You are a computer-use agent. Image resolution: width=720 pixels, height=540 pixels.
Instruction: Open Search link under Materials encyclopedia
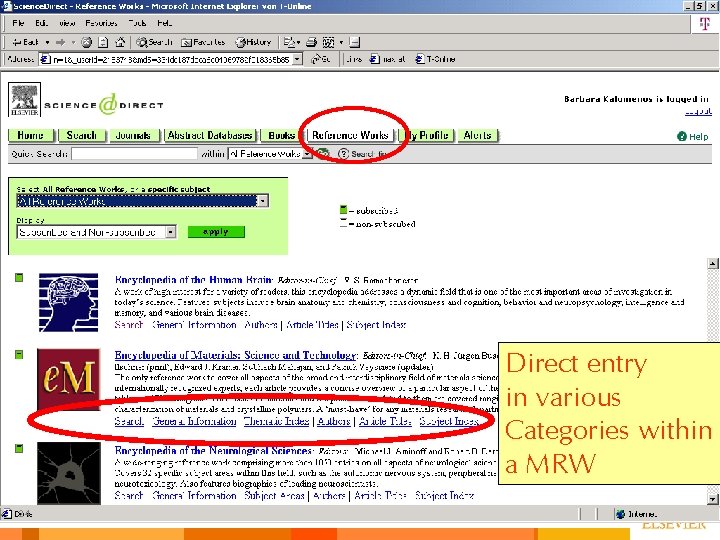pyautogui.click(x=129, y=421)
